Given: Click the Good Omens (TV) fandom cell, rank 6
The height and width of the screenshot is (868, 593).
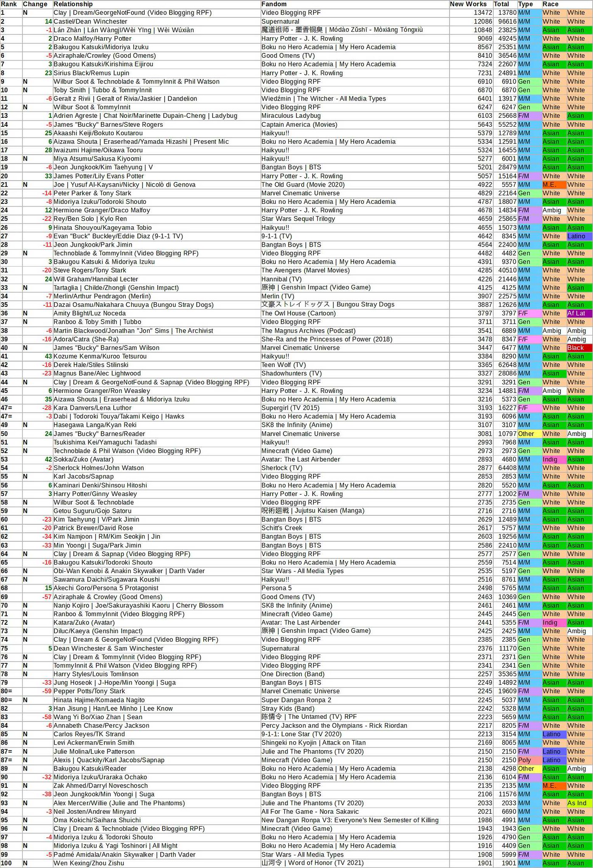Looking at the screenshot, I should [x=355, y=56].
